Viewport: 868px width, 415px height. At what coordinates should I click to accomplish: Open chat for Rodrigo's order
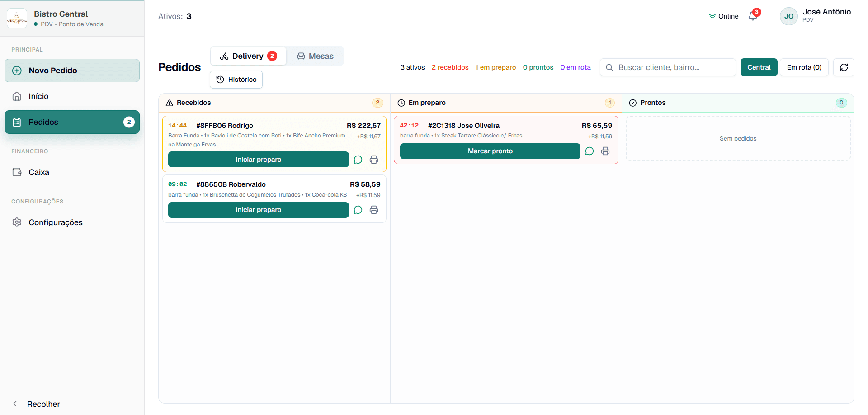358,160
